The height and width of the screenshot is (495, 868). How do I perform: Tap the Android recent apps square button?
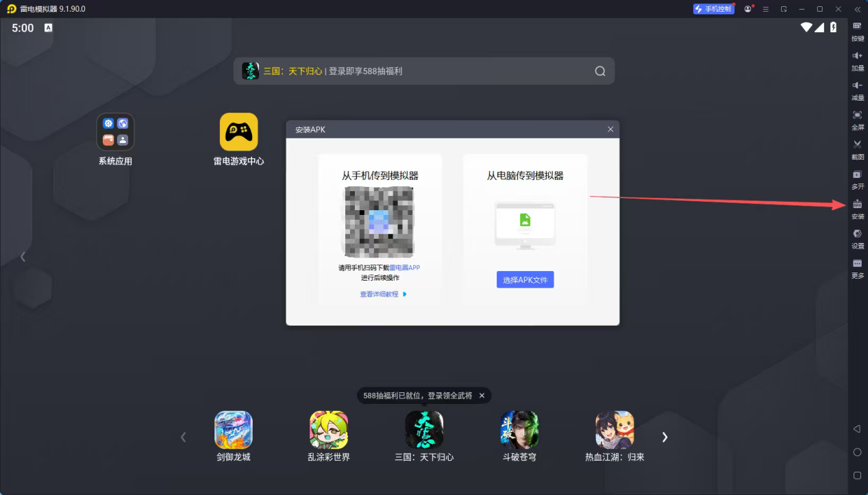coord(857,475)
